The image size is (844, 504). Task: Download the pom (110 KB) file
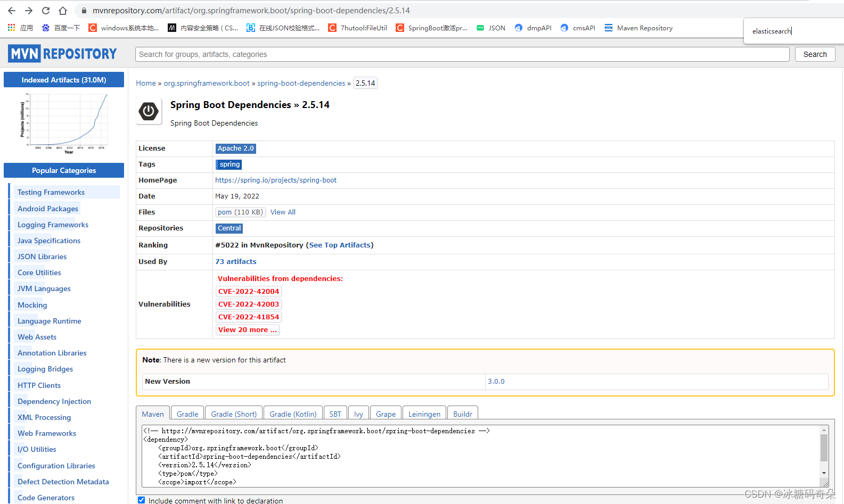240,212
